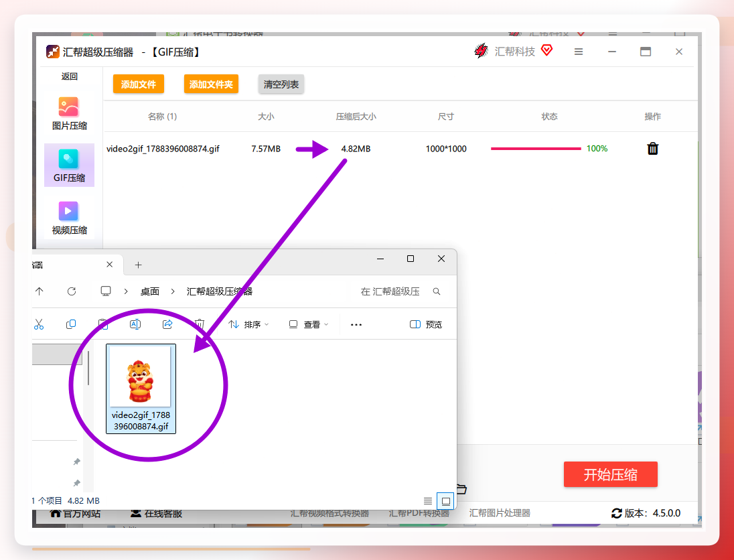Cut with the scissors icon
Viewport: 734px width, 560px height.
[39, 324]
